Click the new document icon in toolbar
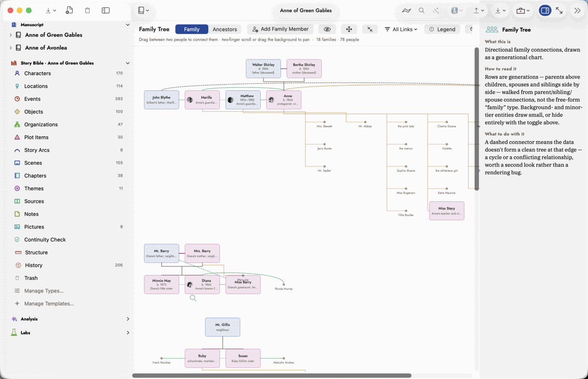The height and width of the screenshot is (379, 588). click(69, 11)
